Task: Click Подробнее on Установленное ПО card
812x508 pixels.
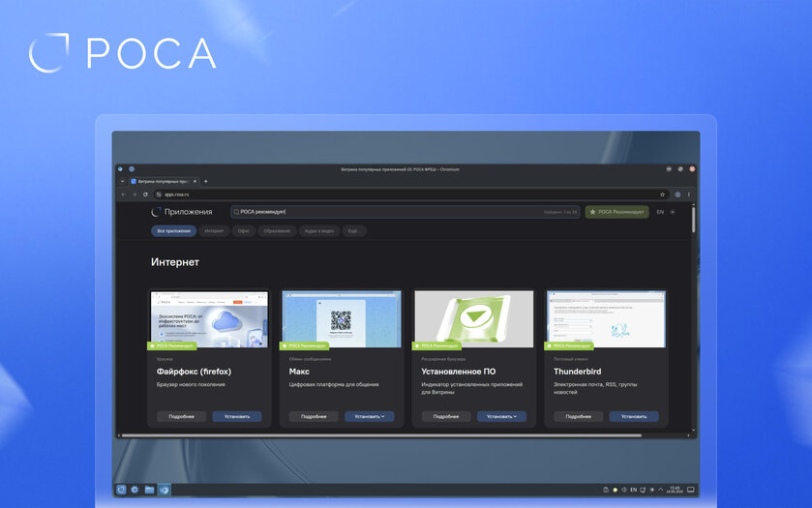Action: tap(446, 416)
